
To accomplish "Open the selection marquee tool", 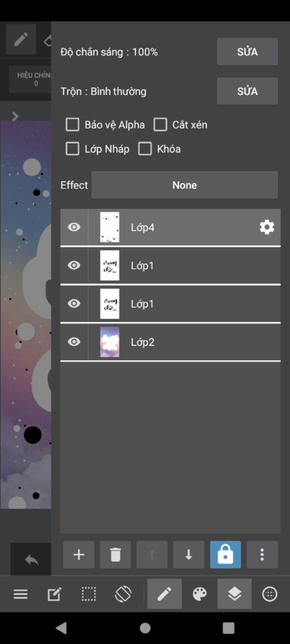I will pyautogui.click(x=89, y=594).
